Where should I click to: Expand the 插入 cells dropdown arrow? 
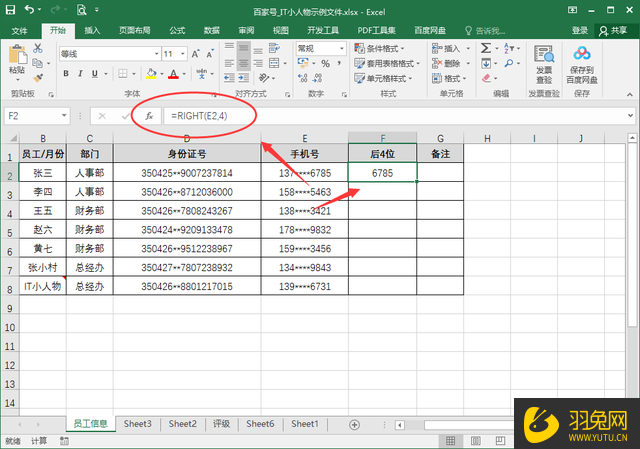pos(468,49)
